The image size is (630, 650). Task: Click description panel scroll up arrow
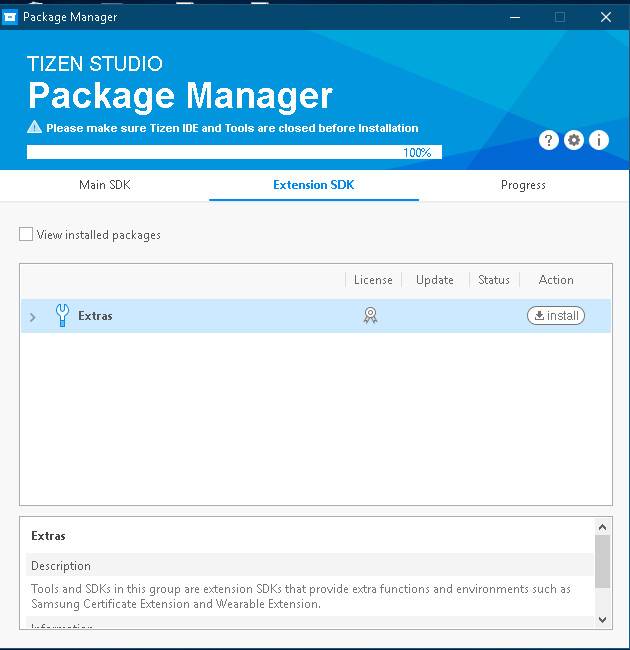click(602, 527)
